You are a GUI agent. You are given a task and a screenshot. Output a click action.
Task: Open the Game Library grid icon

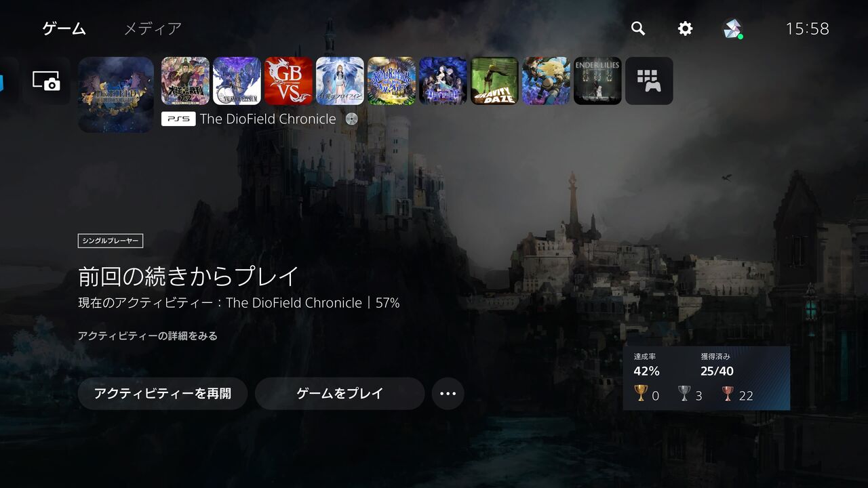tap(649, 81)
